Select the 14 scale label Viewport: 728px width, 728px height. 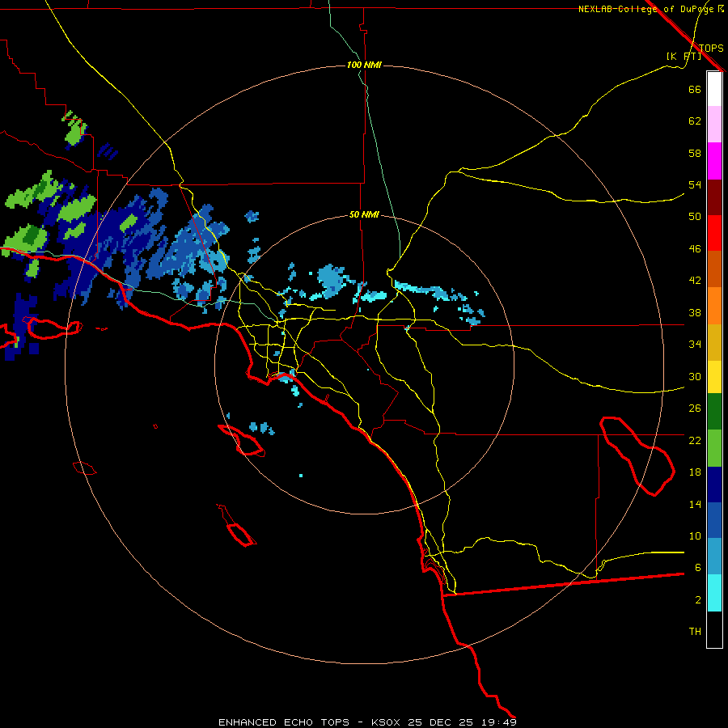pos(695,504)
